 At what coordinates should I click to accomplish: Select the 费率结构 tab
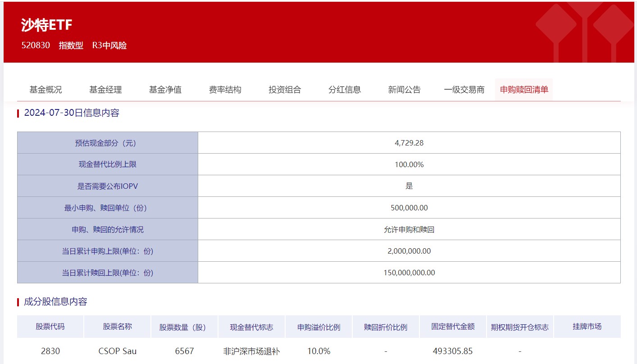pos(225,90)
